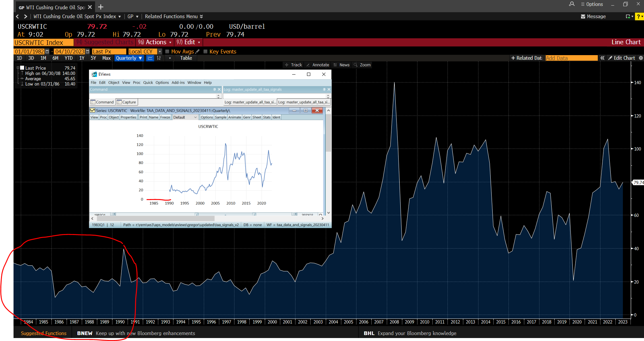Collapse side panel double-chevron icon
This screenshot has height=341, width=644.
tap(602, 58)
